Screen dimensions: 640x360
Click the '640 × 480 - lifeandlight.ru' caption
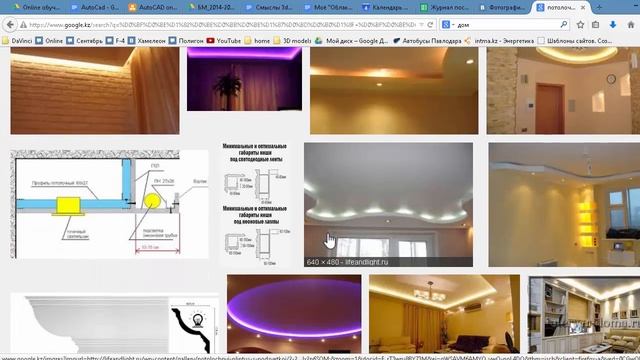click(347, 262)
